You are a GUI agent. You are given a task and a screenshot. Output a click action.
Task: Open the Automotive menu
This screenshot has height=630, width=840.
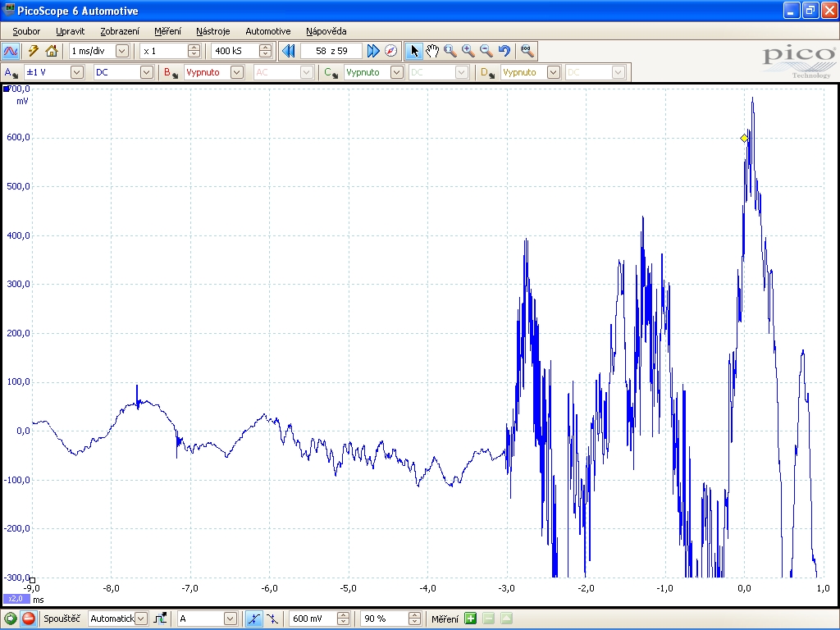(267, 31)
